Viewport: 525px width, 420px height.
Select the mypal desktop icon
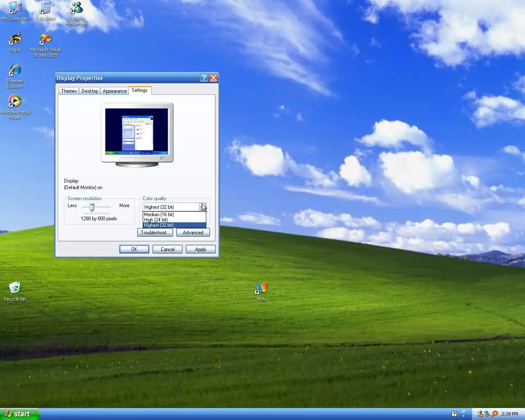15,43
